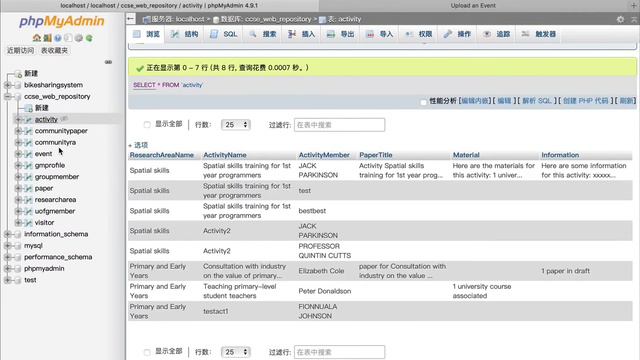The image size is (640, 360).
Task: Click the inline edit link
Action: coord(474,101)
